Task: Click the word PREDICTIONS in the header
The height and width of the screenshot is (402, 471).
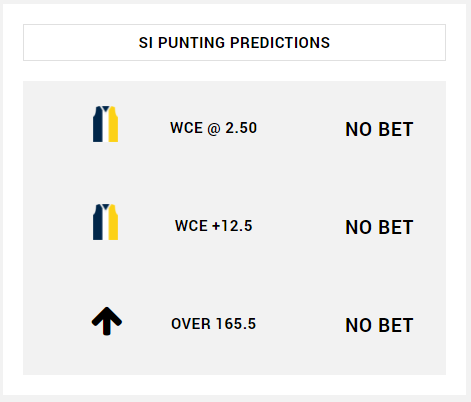Action: pos(280,43)
